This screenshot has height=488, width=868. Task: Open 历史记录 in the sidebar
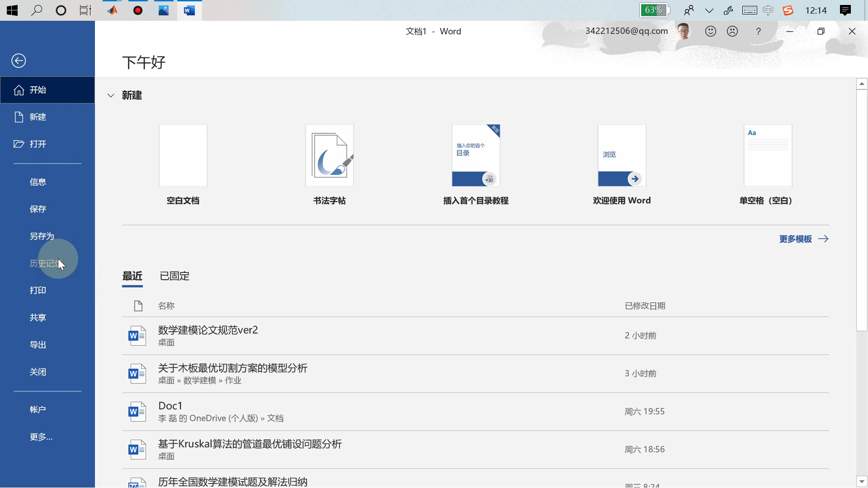(x=47, y=263)
